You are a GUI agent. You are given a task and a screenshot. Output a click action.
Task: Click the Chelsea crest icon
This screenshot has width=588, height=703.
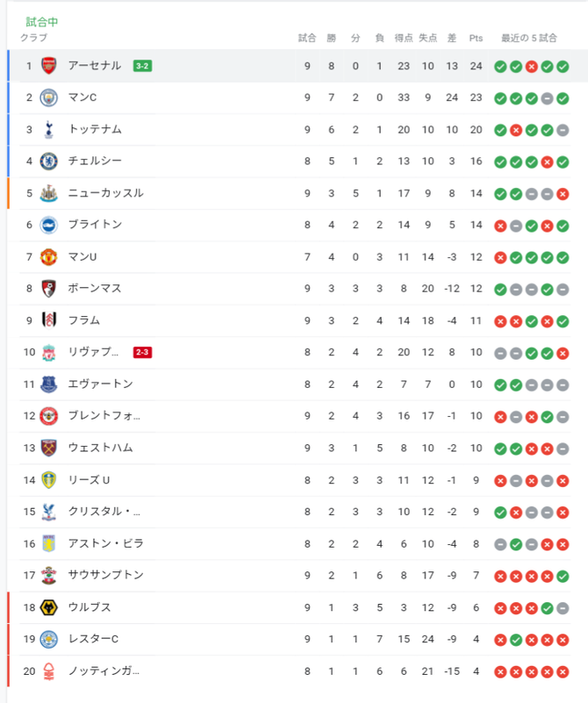point(49,161)
